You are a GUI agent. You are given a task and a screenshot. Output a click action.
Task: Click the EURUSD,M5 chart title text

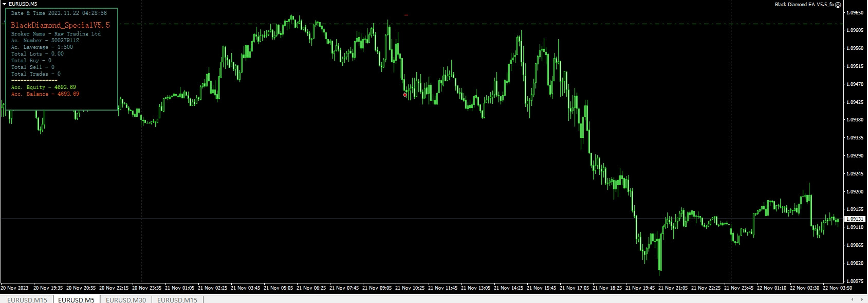tap(23, 4)
